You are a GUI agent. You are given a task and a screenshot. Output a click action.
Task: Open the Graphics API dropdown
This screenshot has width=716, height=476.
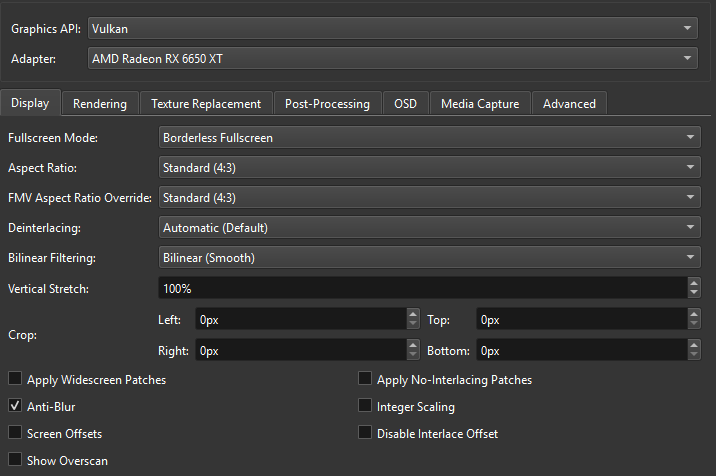[x=392, y=29]
